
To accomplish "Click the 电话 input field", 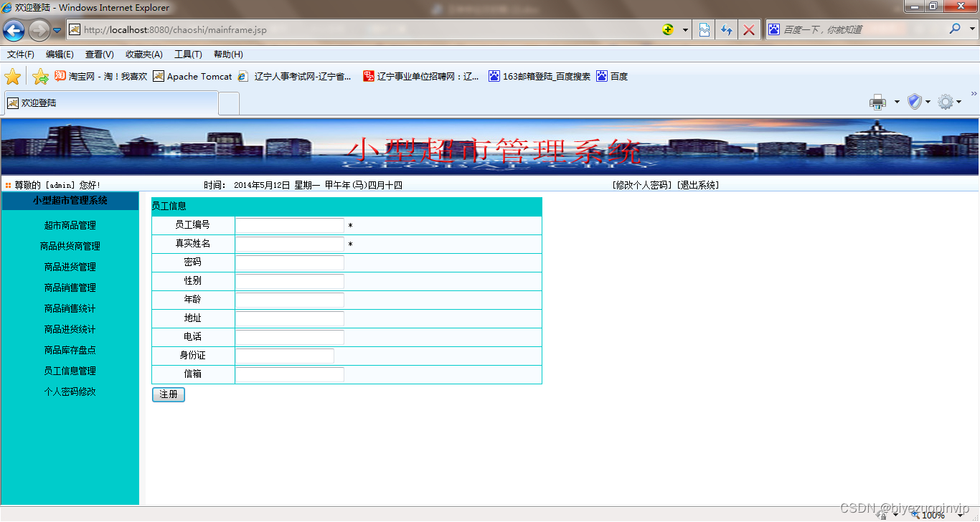I will tap(290, 338).
